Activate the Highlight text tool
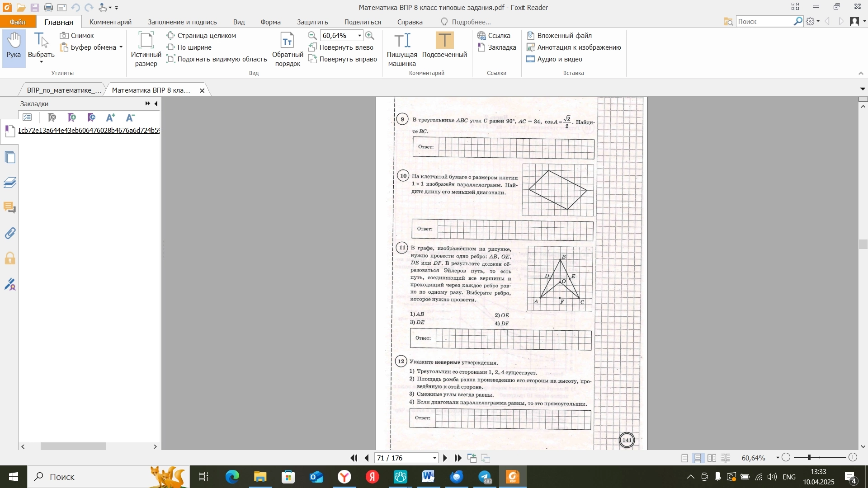The height and width of the screenshot is (488, 868). pyautogui.click(x=444, y=40)
